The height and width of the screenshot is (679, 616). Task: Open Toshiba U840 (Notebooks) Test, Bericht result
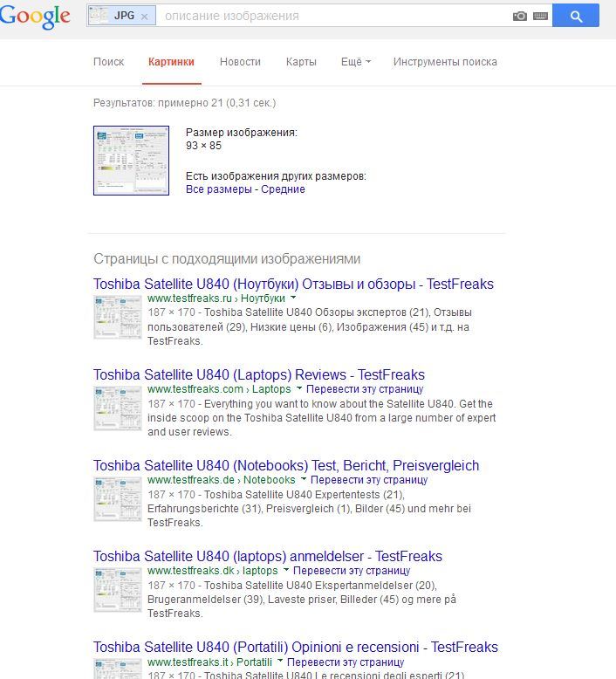pyautogui.click(x=286, y=465)
